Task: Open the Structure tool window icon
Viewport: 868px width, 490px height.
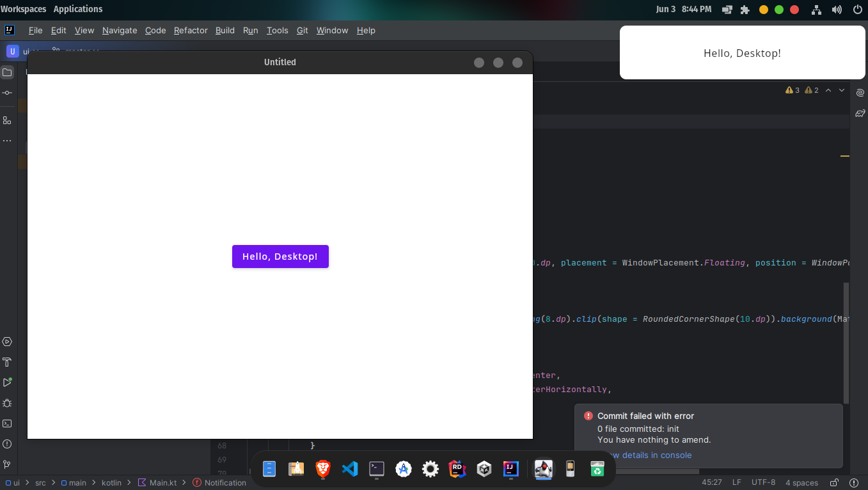Action: click(x=7, y=120)
